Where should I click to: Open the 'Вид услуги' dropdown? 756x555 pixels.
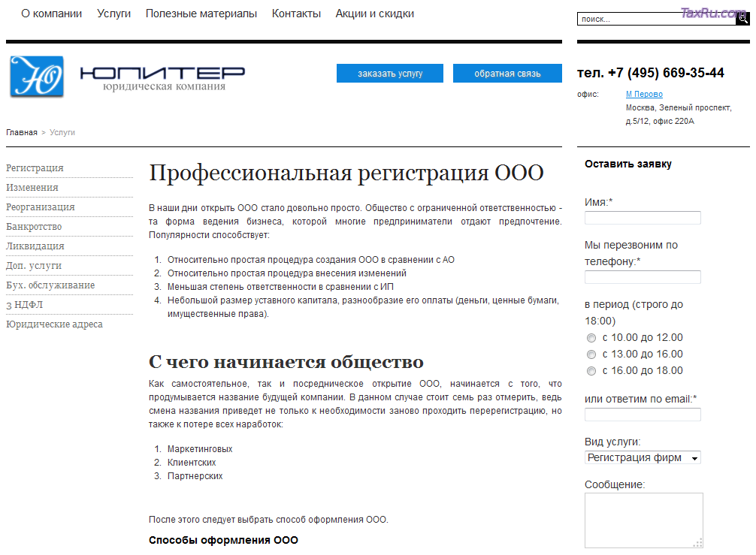pos(643,457)
